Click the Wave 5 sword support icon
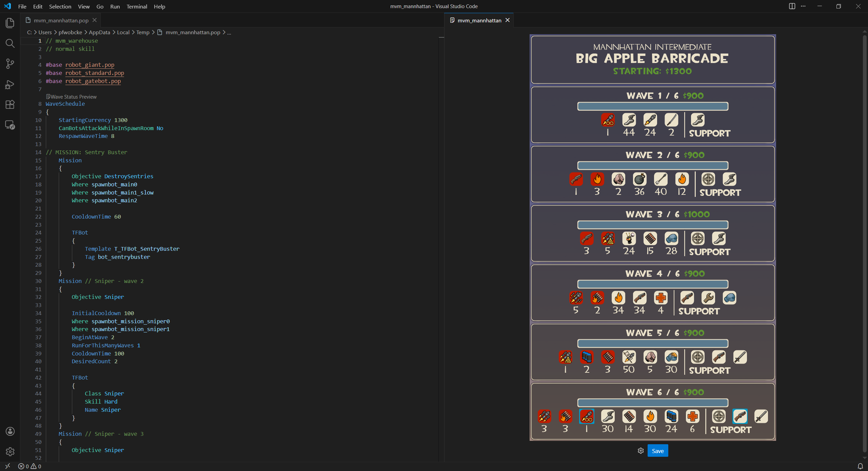868x471 pixels. click(x=740, y=357)
